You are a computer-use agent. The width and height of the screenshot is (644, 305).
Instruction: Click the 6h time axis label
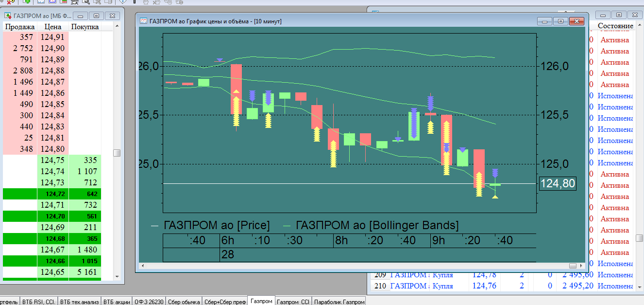pyautogui.click(x=228, y=241)
